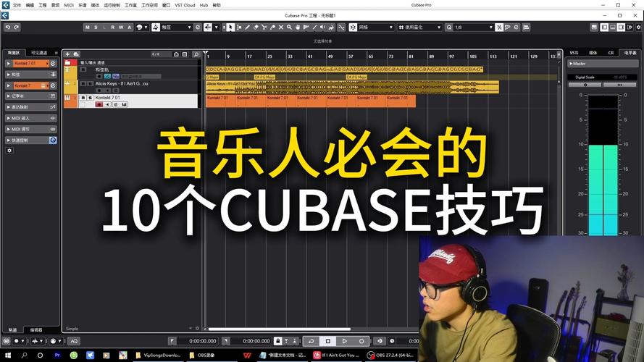Click the piano keys icon on Kontakt 7 01 track
Image resolution: width=644 pixels, height=362 pixels.
pyautogui.click(x=124, y=104)
